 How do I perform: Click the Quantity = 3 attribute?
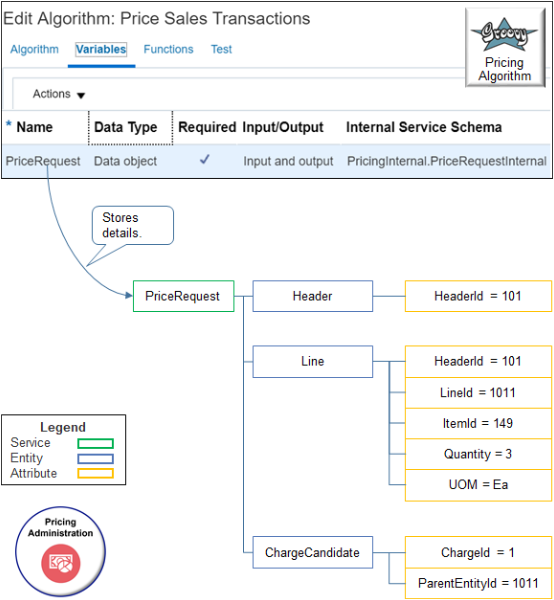[478, 454]
